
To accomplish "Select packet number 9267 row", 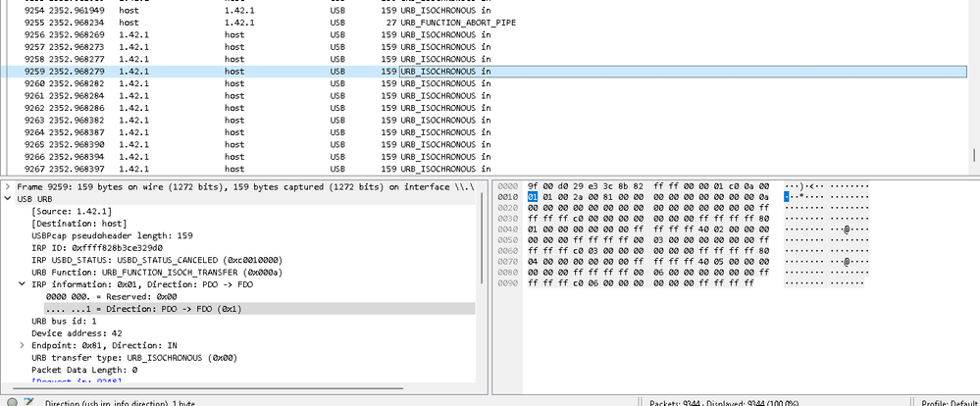I will point(484,169).
